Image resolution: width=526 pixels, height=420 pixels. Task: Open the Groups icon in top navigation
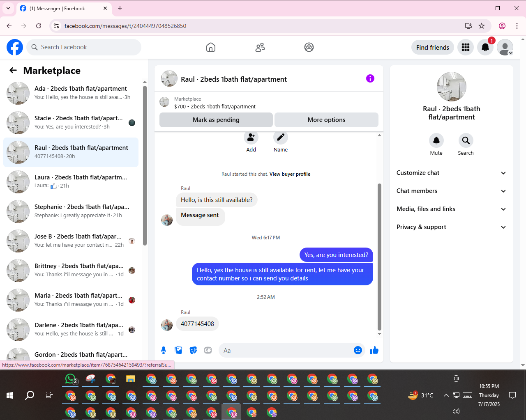click(x=309, y=47)
